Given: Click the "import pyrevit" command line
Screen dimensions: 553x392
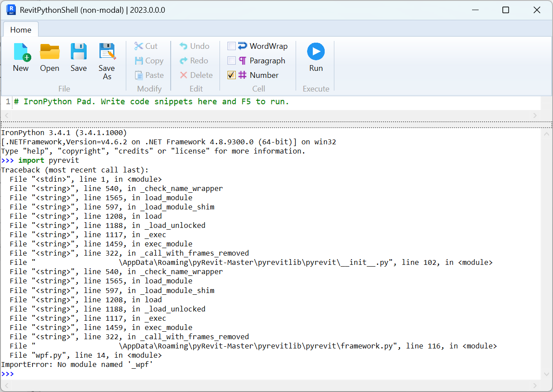Looking at the screenshot, I should pos(48,161).
